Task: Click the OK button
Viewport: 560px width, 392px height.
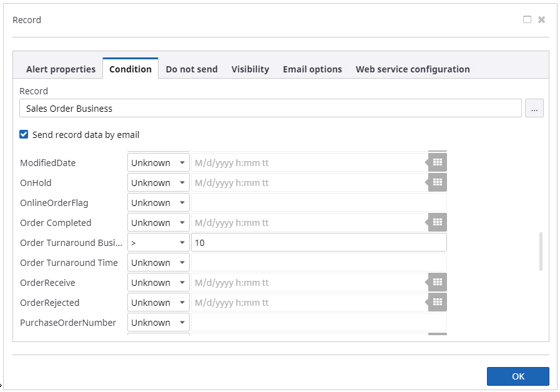Action: tap(518, 376)
